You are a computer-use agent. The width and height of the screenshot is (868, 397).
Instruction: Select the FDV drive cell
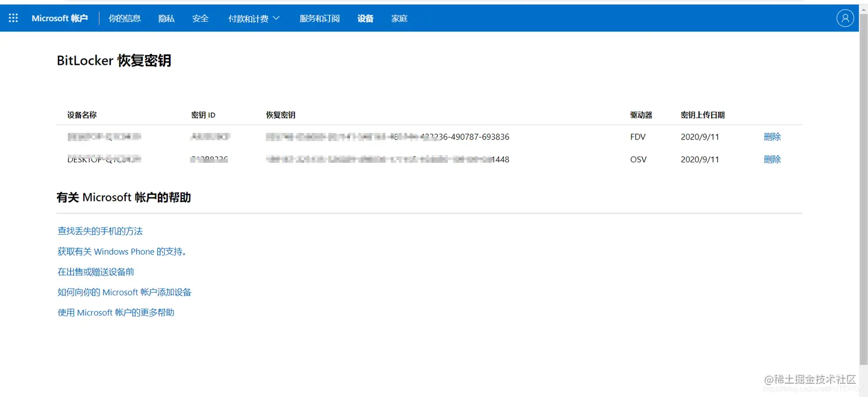638,137
